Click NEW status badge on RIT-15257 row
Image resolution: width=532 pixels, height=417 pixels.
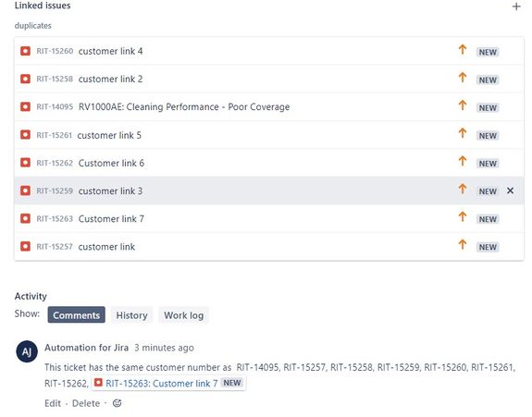coord(488,247)
